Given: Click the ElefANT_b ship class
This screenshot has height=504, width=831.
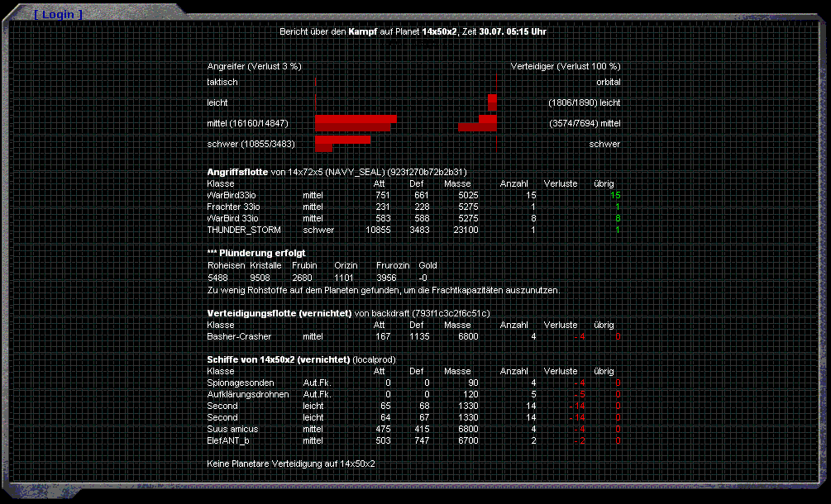Looking at the screenshot, I should coord(228,440).
